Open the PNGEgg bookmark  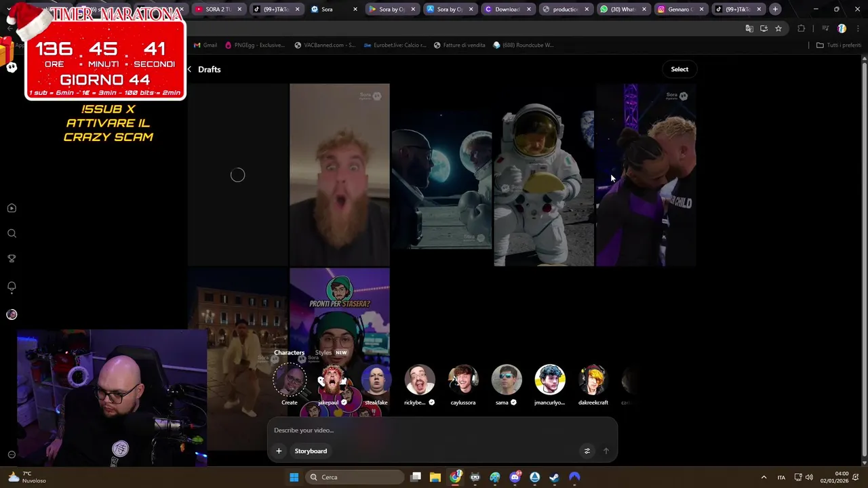pos(254,45)
